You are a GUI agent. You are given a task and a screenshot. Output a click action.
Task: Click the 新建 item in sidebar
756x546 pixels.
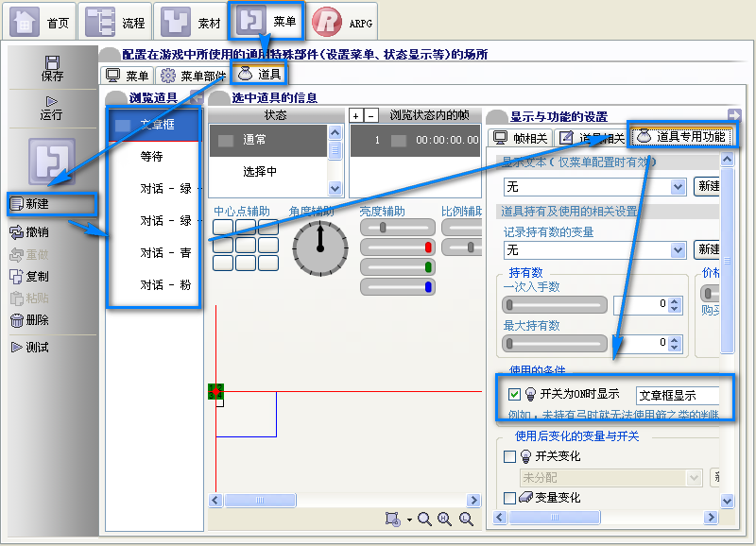tap(52, 204)
